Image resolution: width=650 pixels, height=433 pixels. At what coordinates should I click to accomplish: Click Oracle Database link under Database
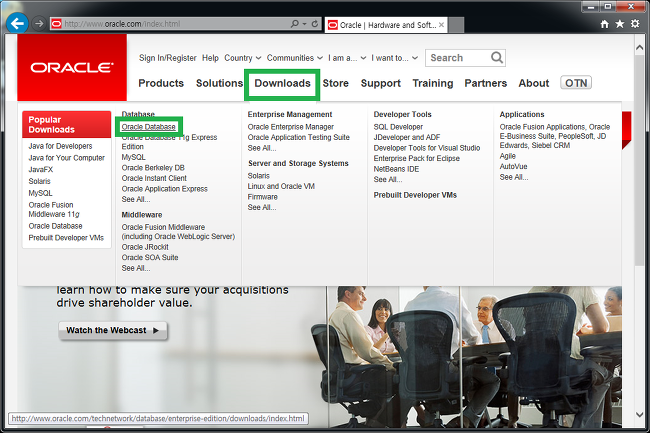pos(148,127)
